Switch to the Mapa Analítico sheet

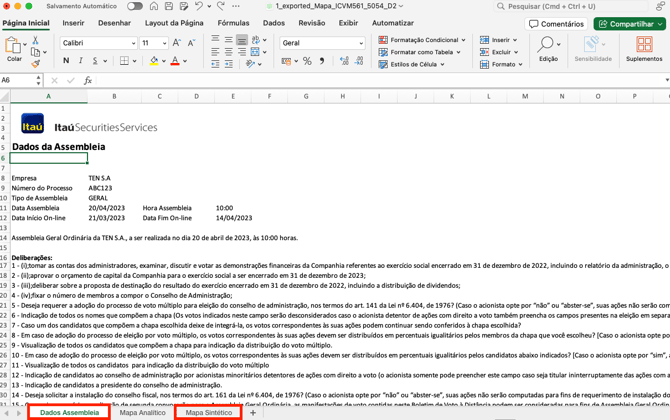142,412
